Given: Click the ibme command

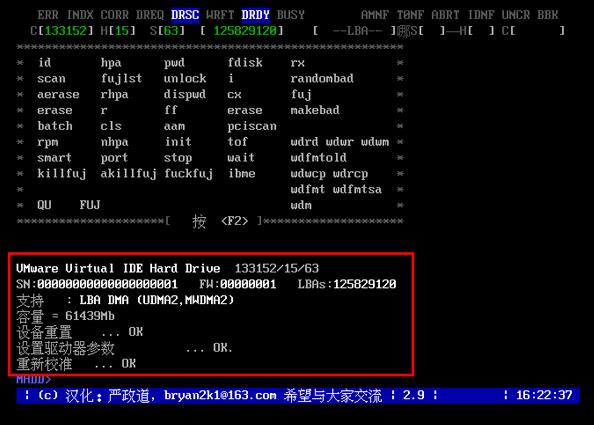Looking at the screenshot, I should click(242, 173).
